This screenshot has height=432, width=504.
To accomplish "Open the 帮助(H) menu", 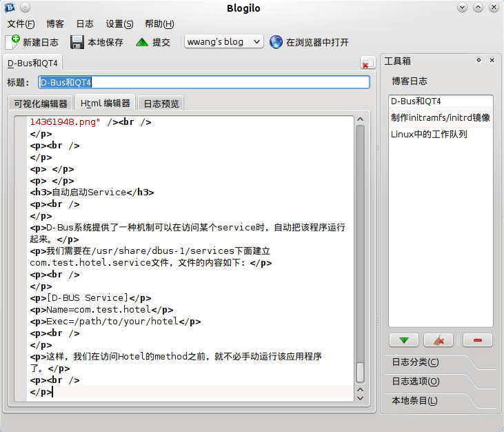I will coord(159,23).
